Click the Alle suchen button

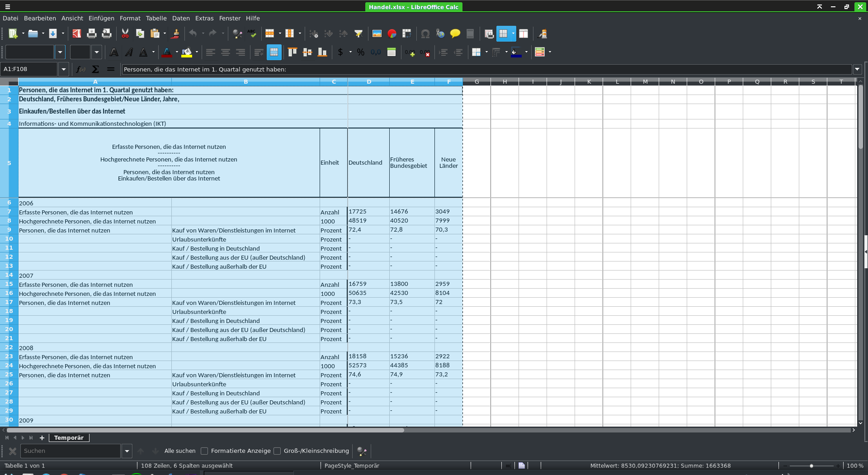(x=179, y=451)
